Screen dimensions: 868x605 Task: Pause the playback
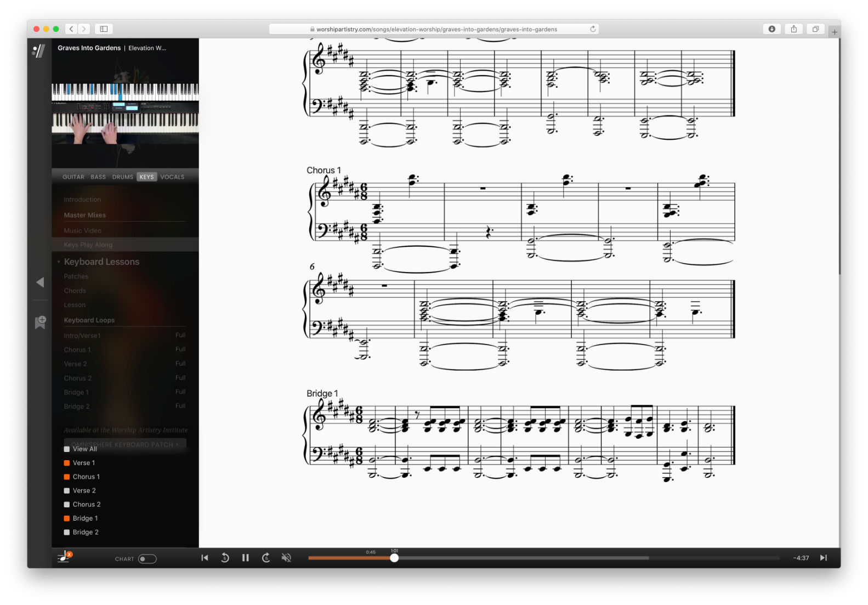point(245,558)
